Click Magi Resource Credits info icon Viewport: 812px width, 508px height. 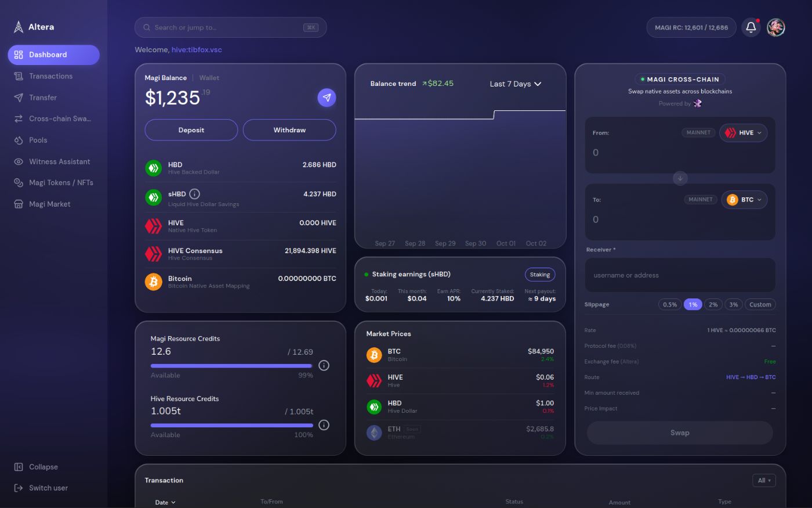tap(324, 365)
